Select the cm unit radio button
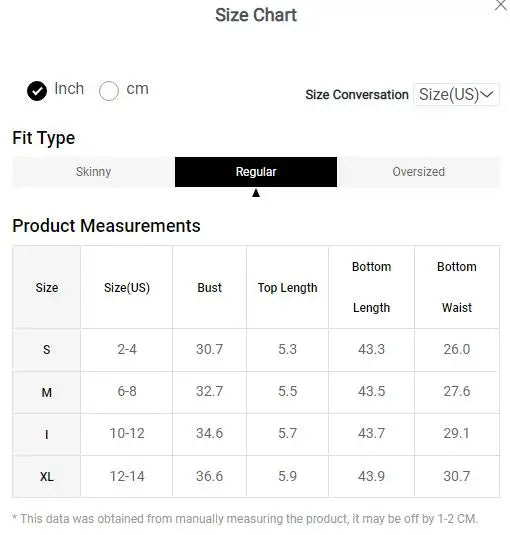Screen dimensions: 510x535 pos(109,91)
